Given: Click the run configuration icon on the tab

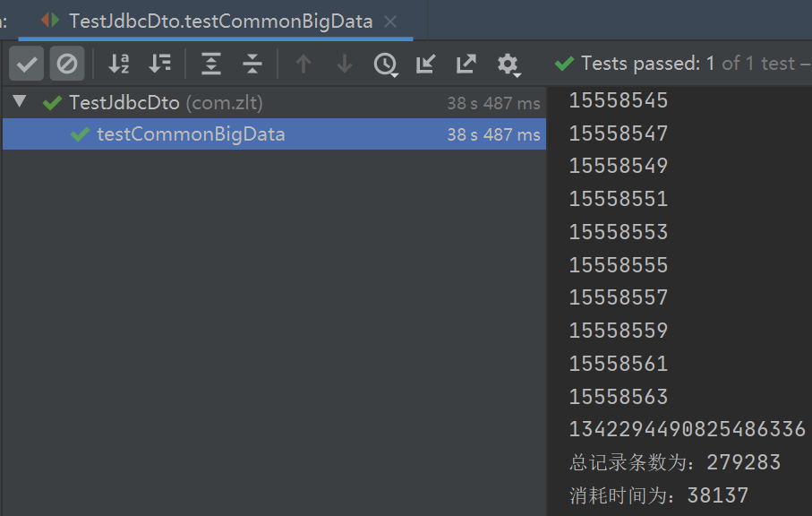Looking at the screenshot, I should (50, 21).
